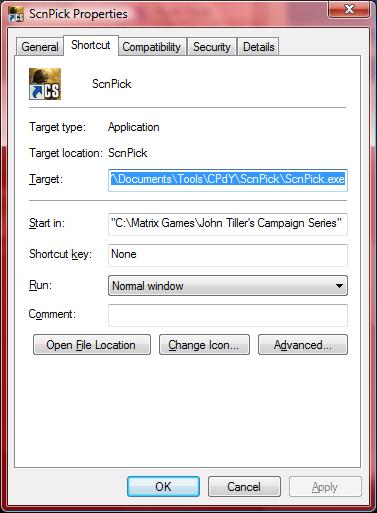Click Open File Location button
The height and width of the screenshot is (513, 377).
click(92, 345)
